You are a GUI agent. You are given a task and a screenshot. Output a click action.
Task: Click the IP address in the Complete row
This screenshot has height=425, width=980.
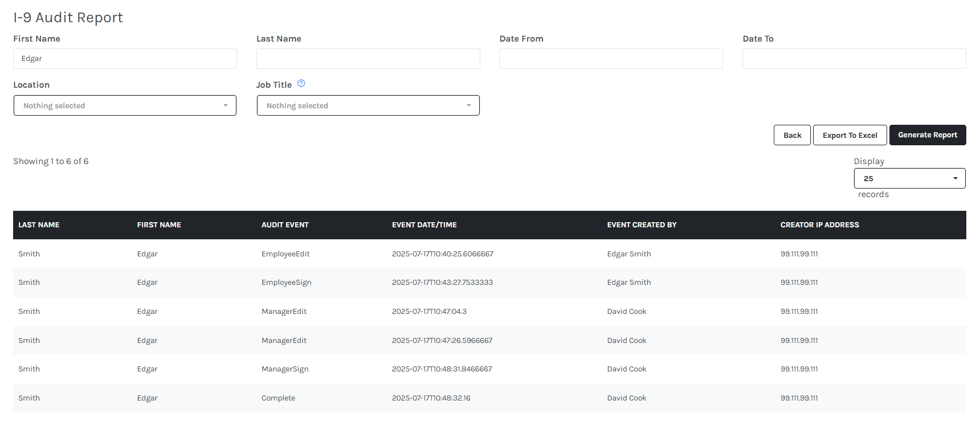[x=799, y=398]
